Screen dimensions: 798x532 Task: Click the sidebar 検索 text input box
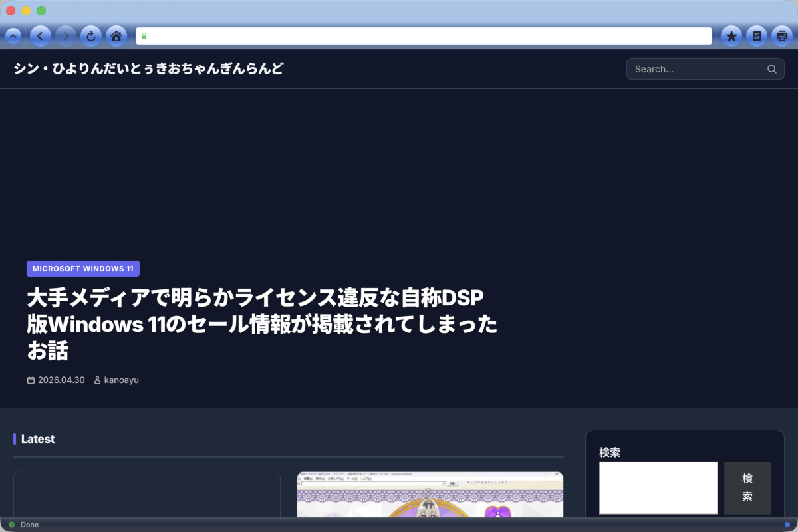tap(658, 487)
